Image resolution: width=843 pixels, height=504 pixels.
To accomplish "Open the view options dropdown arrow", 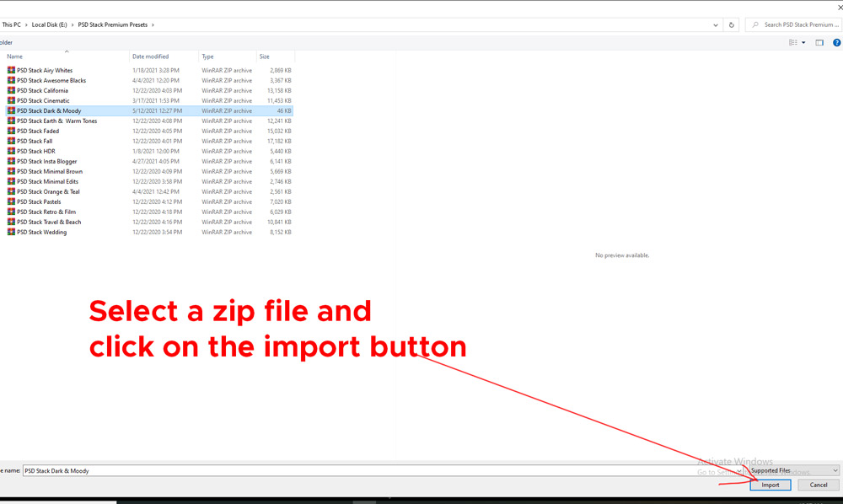I will (803, 42).
